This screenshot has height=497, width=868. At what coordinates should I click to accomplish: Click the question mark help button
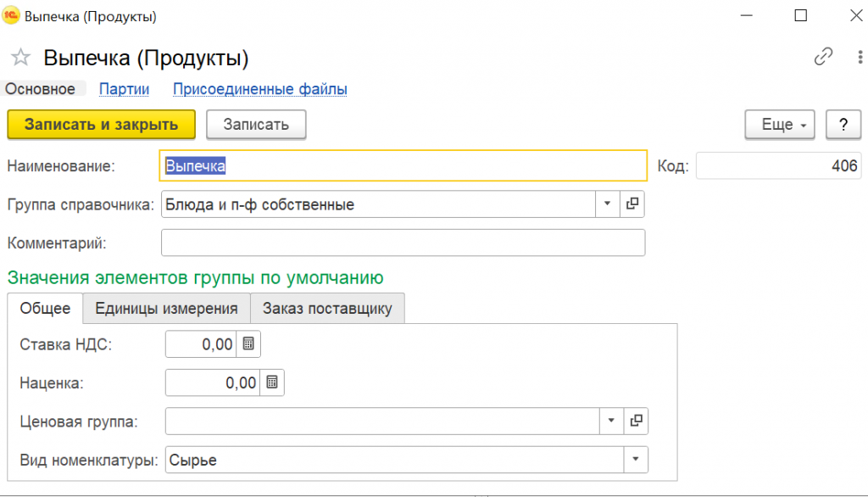coord(843,124)
